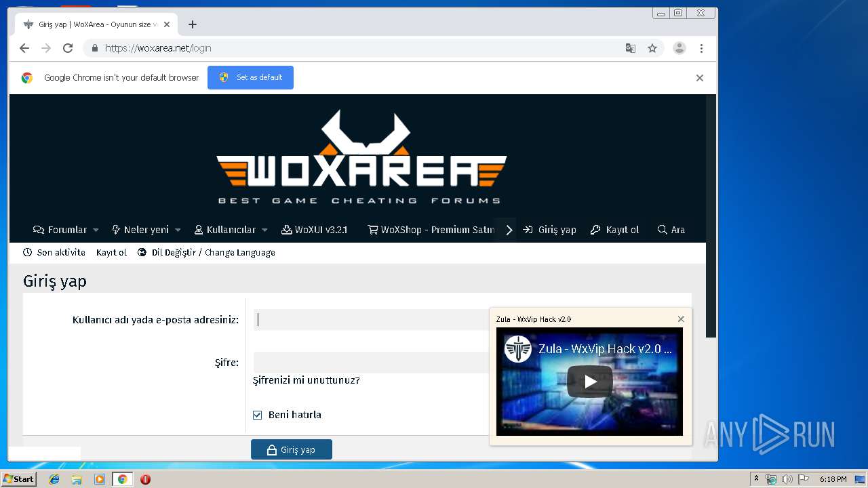Click the padlock site info icon

click(x=95, y=48)
